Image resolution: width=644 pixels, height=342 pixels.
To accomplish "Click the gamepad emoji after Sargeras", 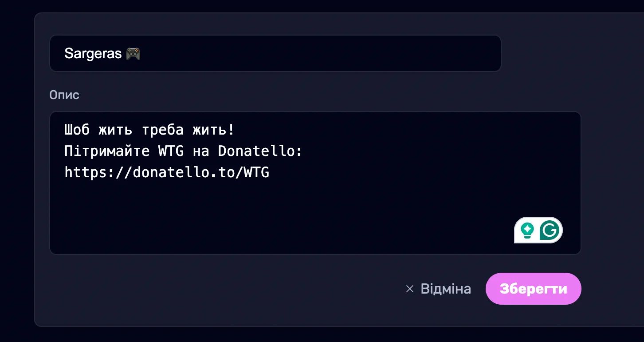I will [x=132, y=53].
